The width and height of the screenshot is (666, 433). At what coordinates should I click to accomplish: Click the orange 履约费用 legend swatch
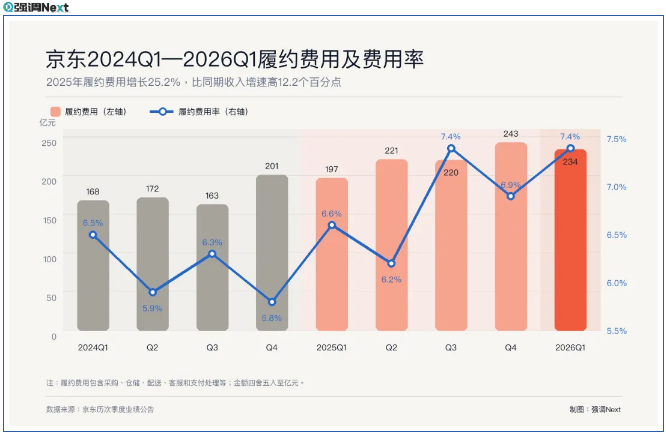coord(55,112)
